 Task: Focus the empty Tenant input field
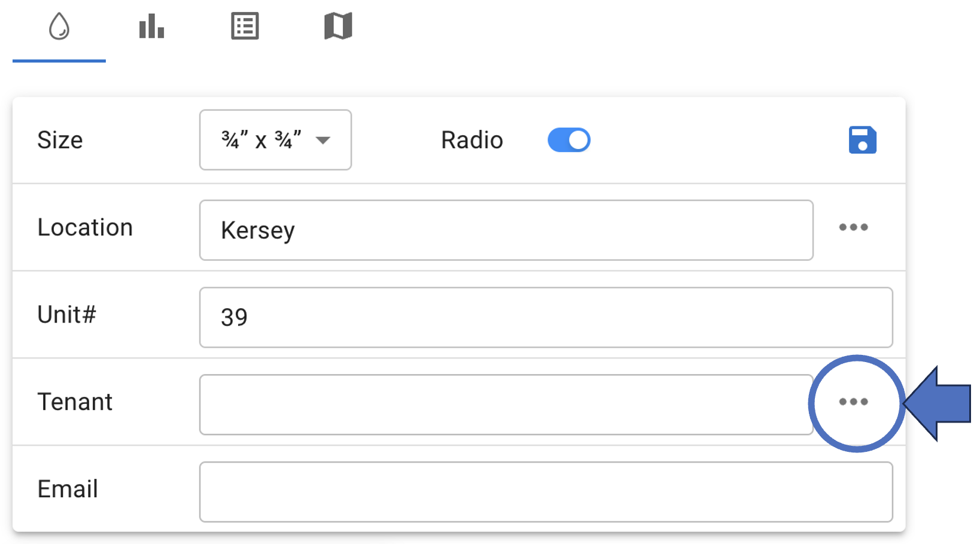[x=506, y=405]
